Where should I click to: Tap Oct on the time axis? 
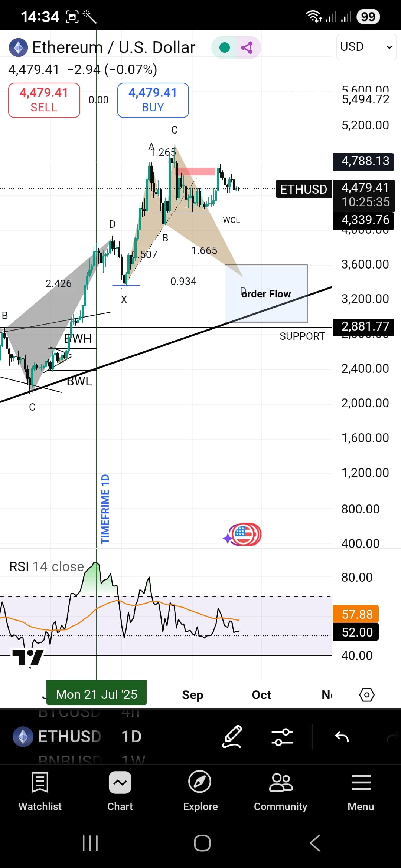point(261,695)
